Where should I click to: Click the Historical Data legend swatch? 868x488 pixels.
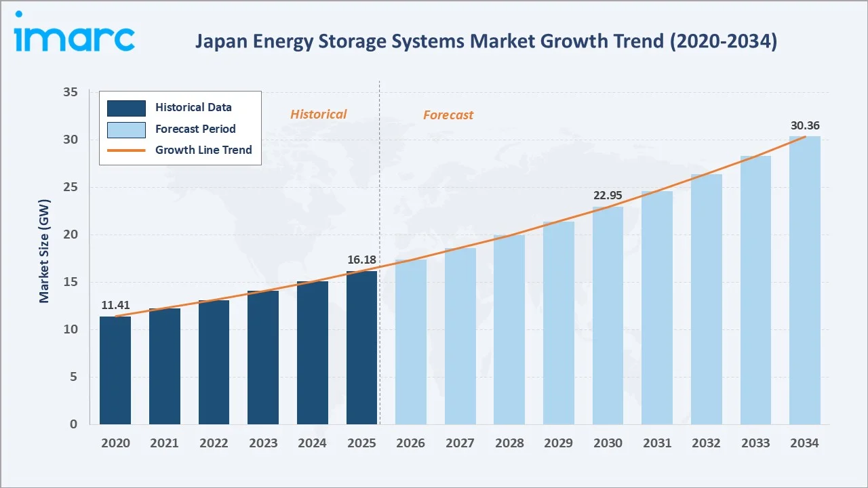click(126, 108)
